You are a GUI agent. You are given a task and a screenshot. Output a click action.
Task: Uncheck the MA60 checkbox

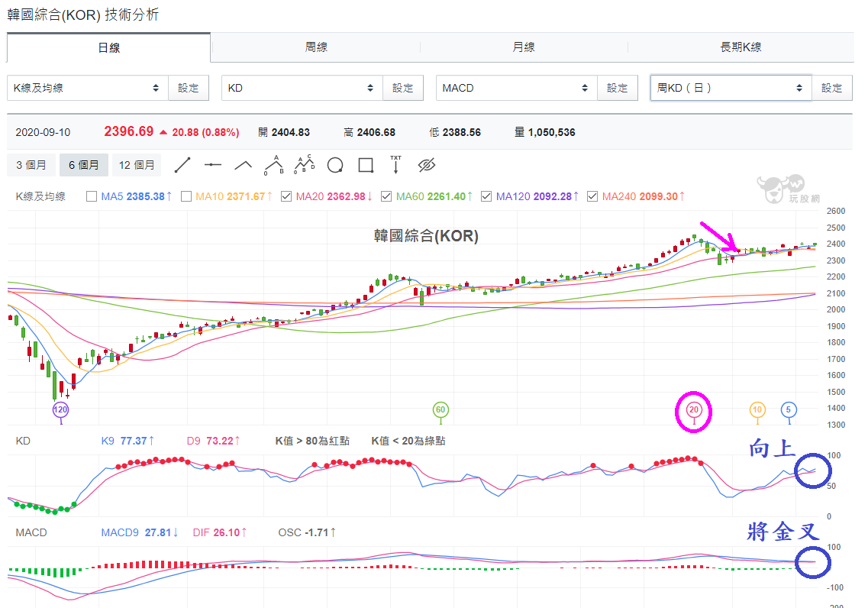point(386,196)
